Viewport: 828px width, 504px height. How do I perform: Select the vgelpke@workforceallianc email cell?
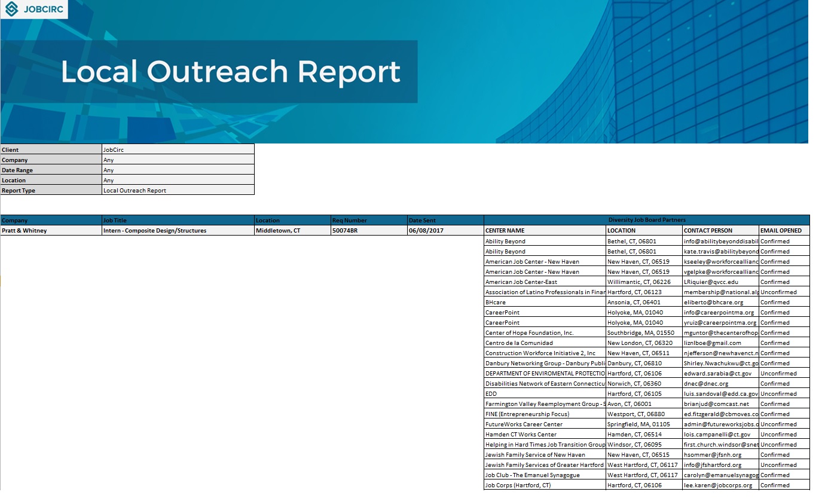pos(721,271)
